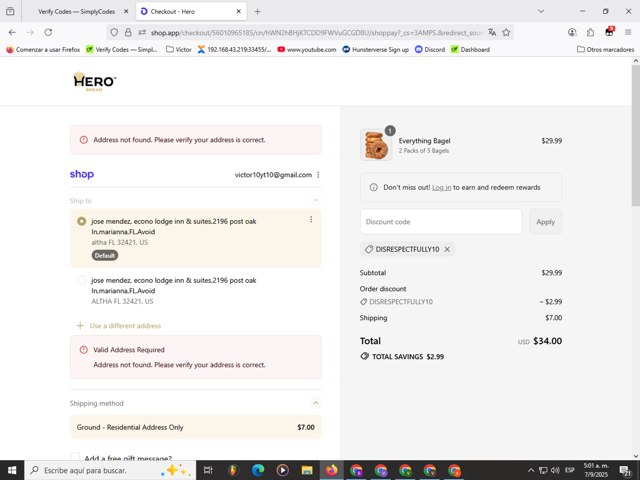Translate this page icon in address bar
The width and height of the screenshot is (640, 480).
coord(492,32)
